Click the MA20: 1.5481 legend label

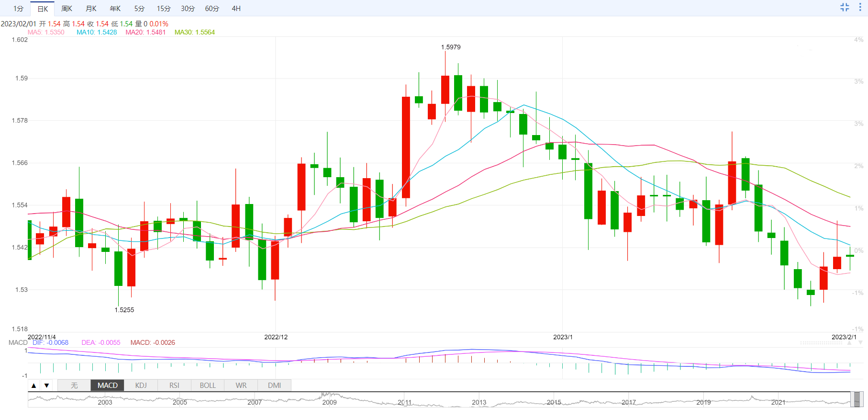(145, 32)
